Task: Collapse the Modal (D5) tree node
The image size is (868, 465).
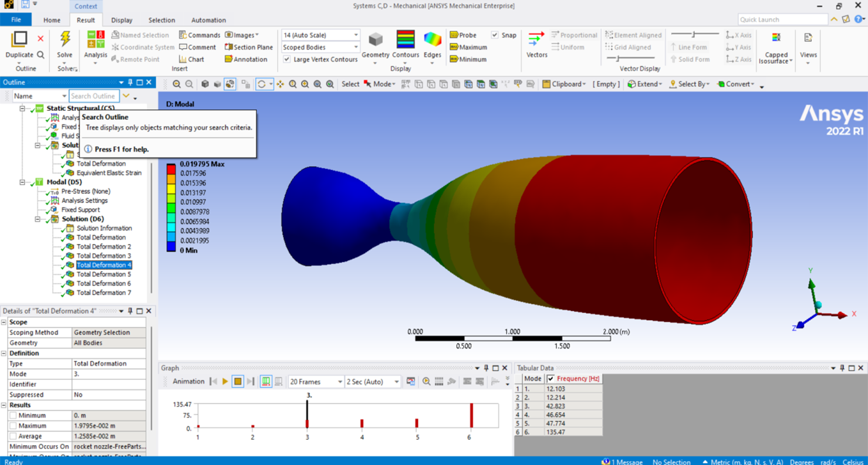Action: point(22,182)
